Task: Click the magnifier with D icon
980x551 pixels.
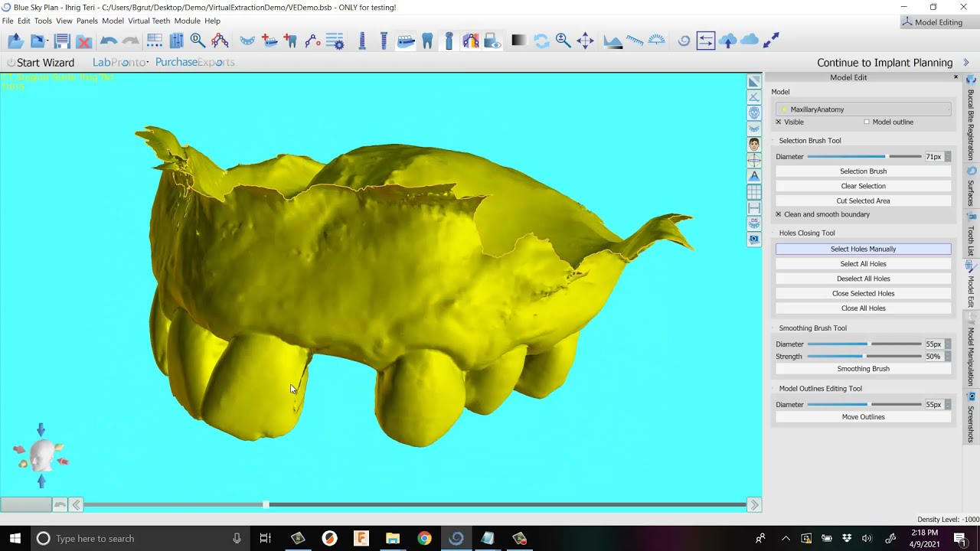Action: 198,41
